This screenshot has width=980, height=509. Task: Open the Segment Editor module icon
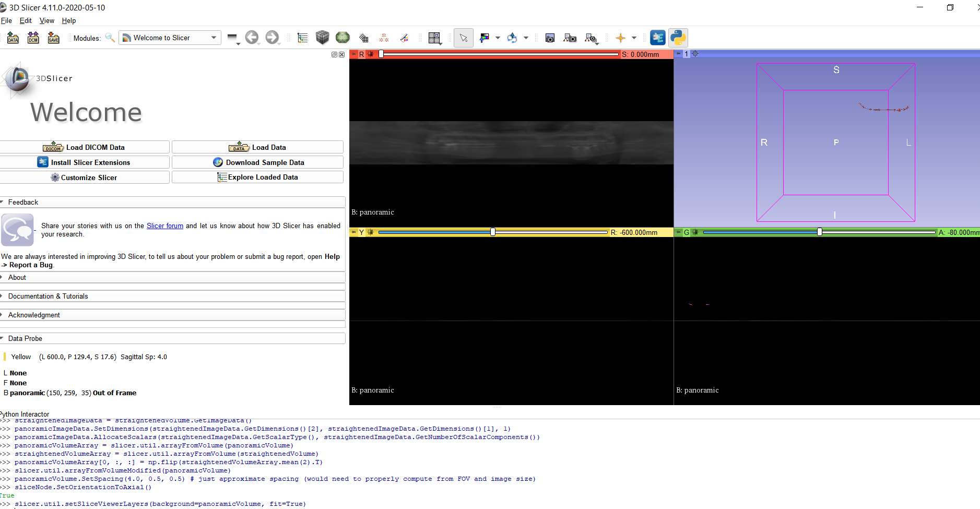pyautogui.click(x=404, y=38)
